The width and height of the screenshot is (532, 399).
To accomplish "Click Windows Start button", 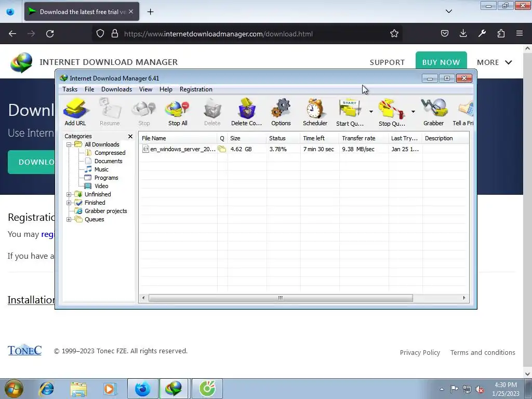I will pos(14,389).
